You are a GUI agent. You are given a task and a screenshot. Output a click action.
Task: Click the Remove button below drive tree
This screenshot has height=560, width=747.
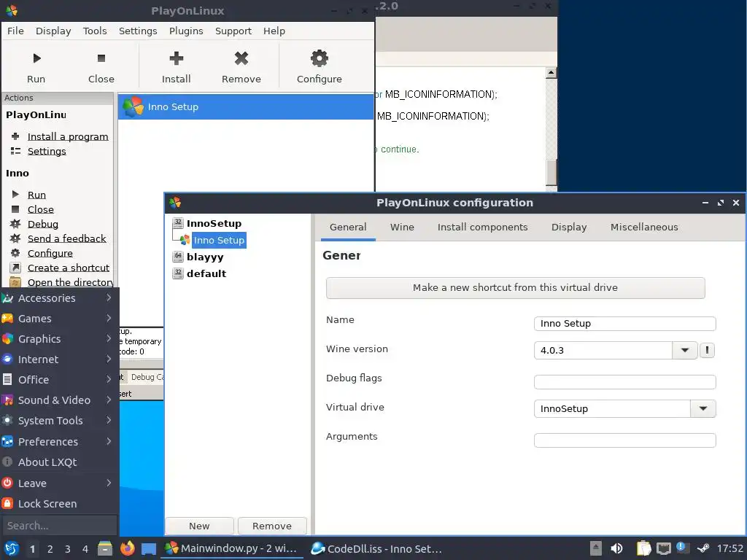pos(272,526)
